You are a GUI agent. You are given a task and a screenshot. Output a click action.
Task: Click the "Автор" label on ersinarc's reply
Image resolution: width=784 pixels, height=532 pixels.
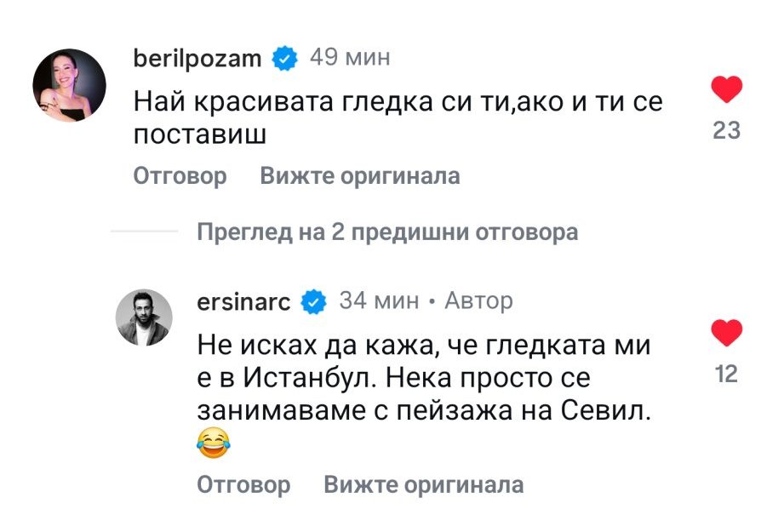pos(479,301)
